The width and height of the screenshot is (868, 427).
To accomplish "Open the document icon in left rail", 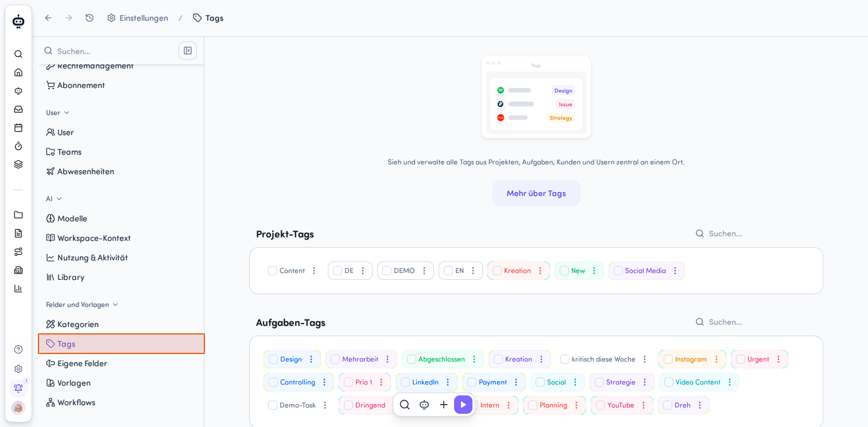I will click(18, 233).
